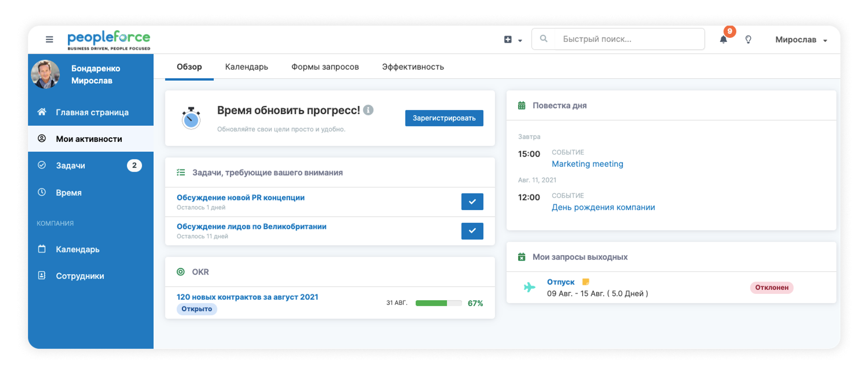The height and width of the screenshot is (378, 868).
Task: Mark PR концепции task as done
Action: point(472,202)
